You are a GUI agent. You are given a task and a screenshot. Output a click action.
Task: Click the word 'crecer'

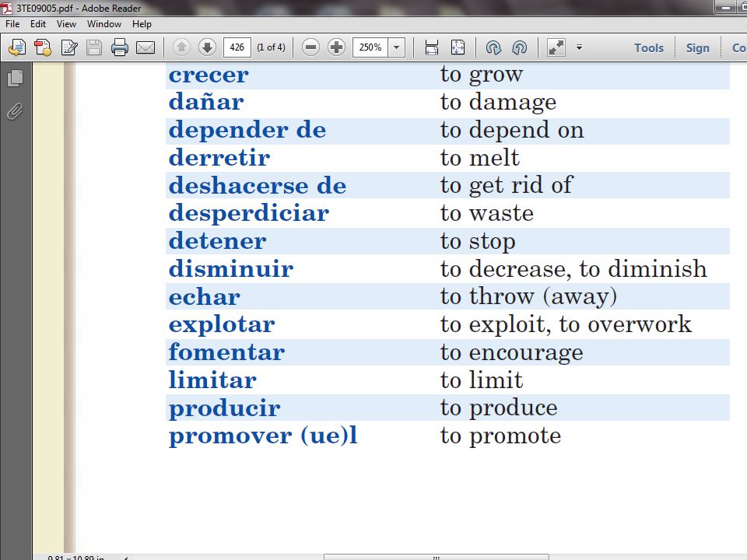[x=209, y=75]
